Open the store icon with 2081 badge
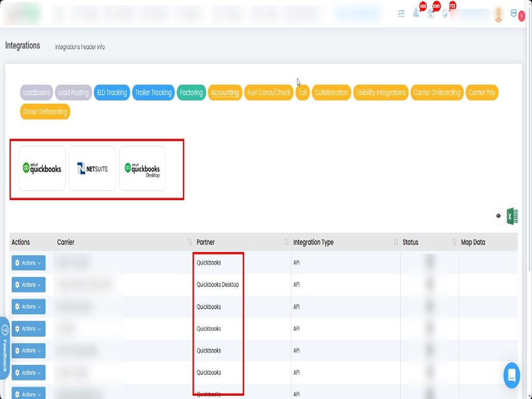532x399 pixels. point(430,13)
